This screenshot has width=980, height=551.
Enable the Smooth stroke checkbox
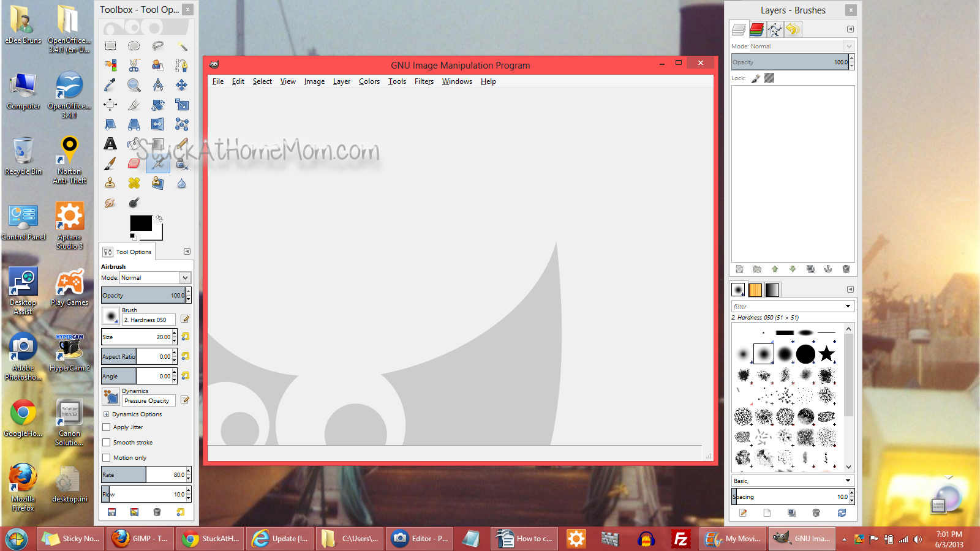107,442
